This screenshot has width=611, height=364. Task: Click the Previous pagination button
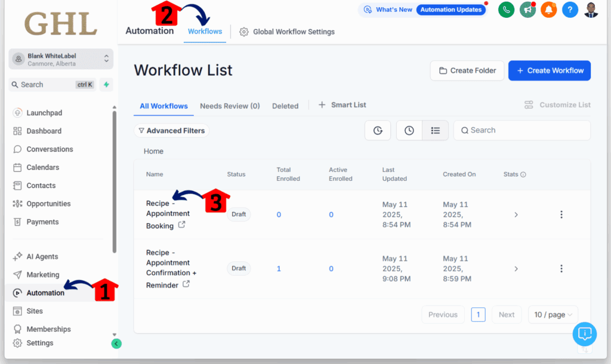[443, 314]
